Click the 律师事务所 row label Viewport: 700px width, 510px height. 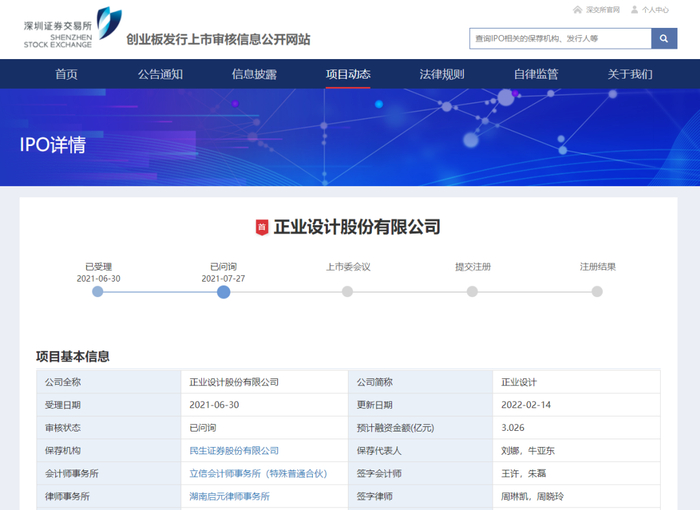click(67, 496)
